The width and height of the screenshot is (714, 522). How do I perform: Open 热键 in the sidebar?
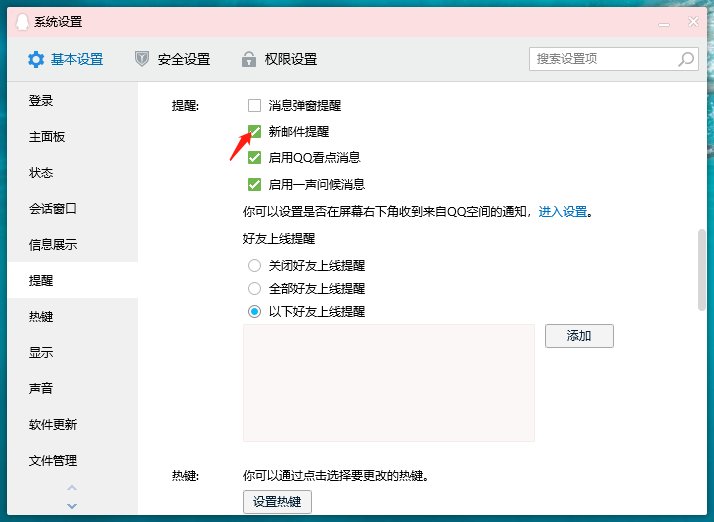72,317
